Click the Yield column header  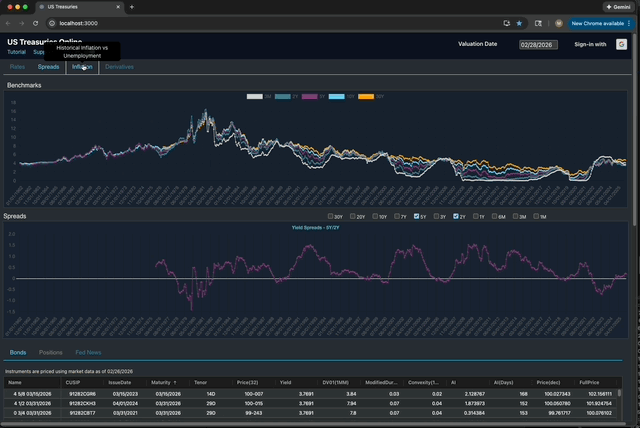point(287,382)
